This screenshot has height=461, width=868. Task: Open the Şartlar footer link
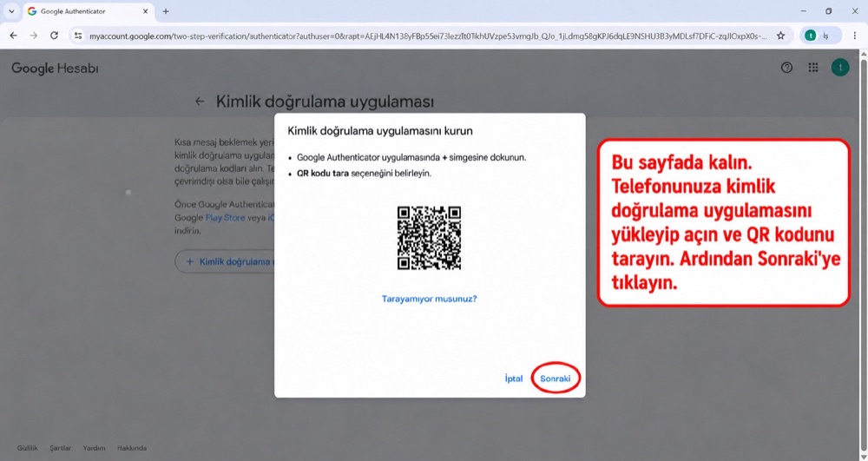pyautogui.click(x=61, y=448)
